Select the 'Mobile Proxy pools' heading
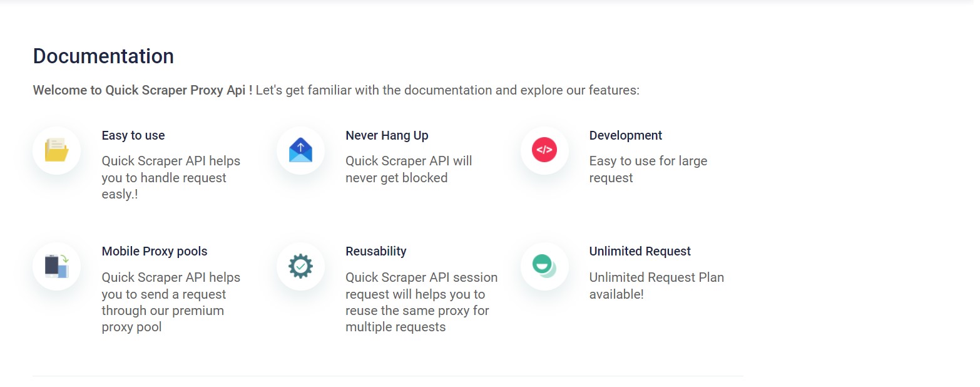 (x=154, y=251)
